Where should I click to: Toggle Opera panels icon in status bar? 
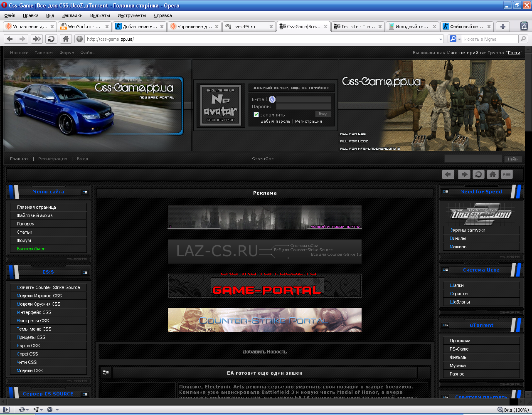coord(6,410)
